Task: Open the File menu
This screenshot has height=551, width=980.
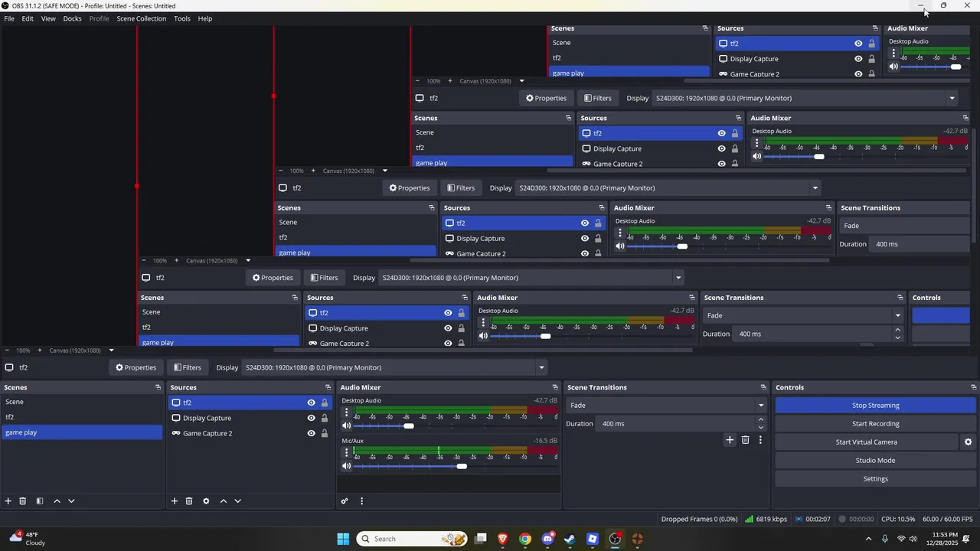Action: coord(9,18)
